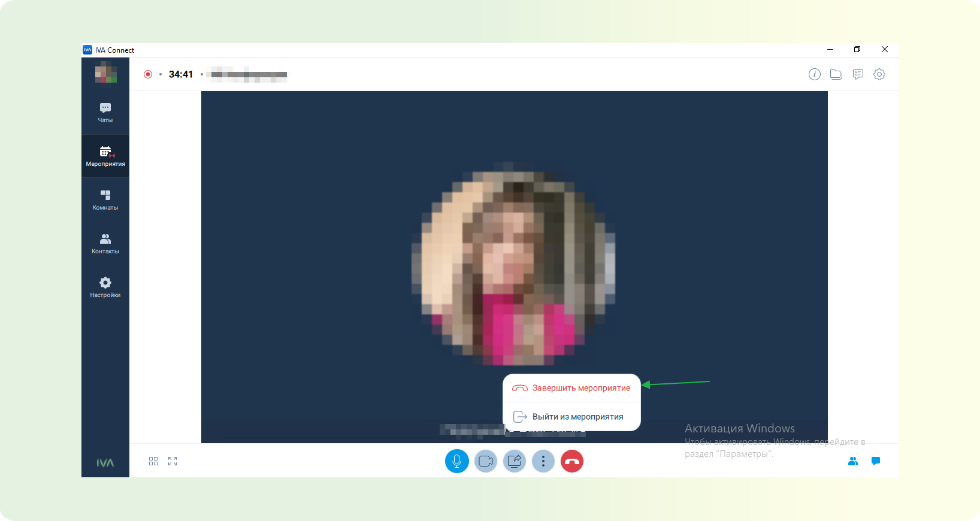The width and height of the screenshot is (980, 521).
Task: Click the red hang-up button
Action: 572,461
